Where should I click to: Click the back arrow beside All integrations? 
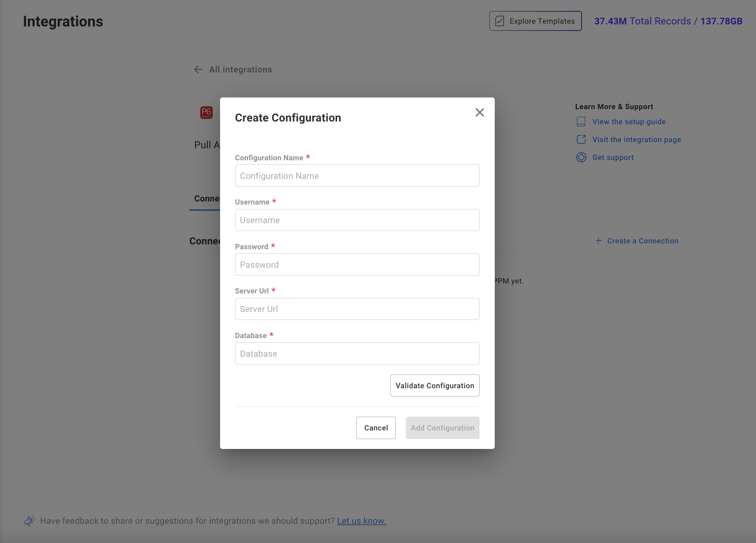[198, 70]
